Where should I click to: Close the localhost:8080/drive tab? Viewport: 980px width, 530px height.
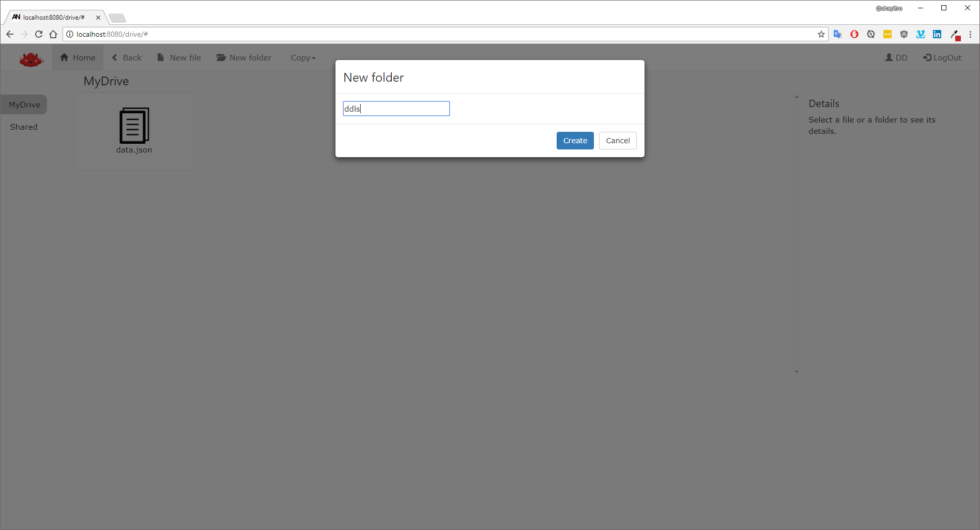click(98, 18)
